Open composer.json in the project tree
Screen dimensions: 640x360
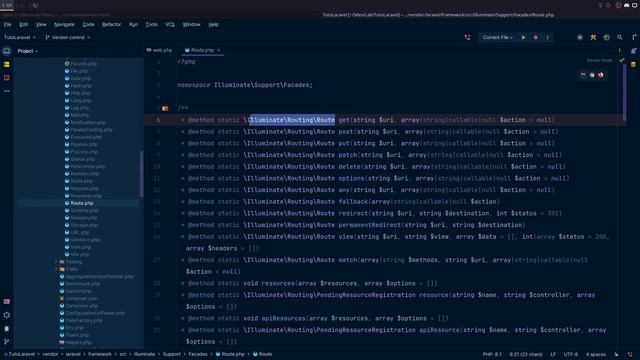click(x=81, y=299)
